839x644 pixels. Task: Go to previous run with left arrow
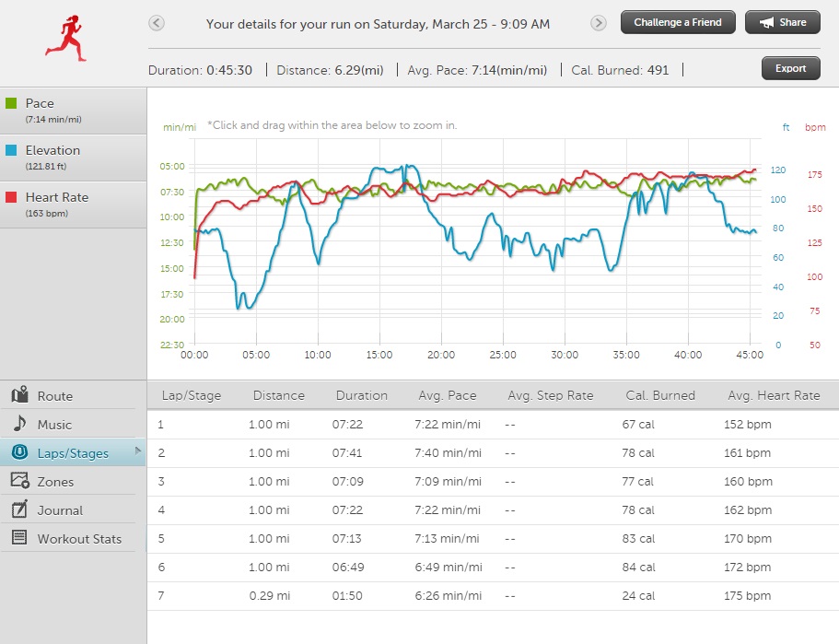157,24
